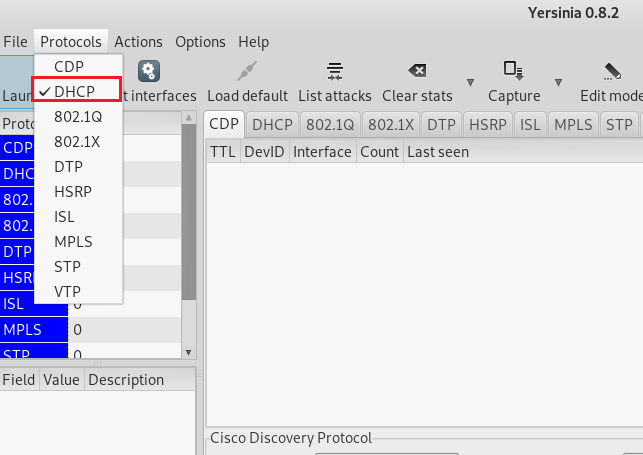Click the Interface column header
643x455 pixels.
point(322,152)
